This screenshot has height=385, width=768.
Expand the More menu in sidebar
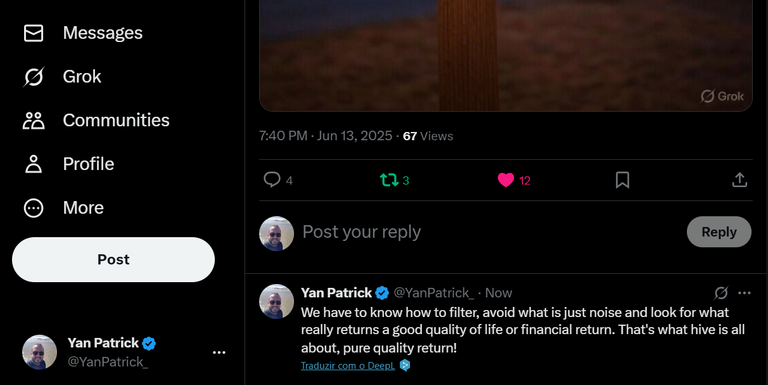click(x=64, y=208)
